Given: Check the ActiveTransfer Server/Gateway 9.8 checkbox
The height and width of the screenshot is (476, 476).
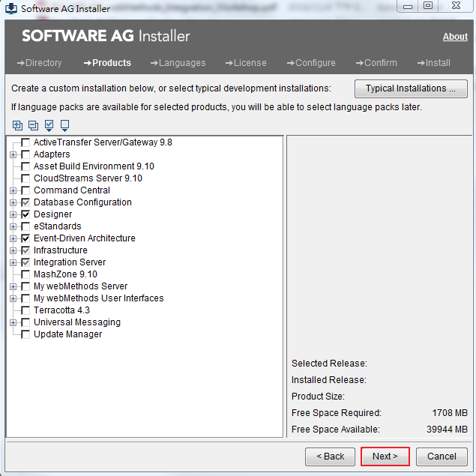Looking at the screenshot, I should [x=25, y=142].
